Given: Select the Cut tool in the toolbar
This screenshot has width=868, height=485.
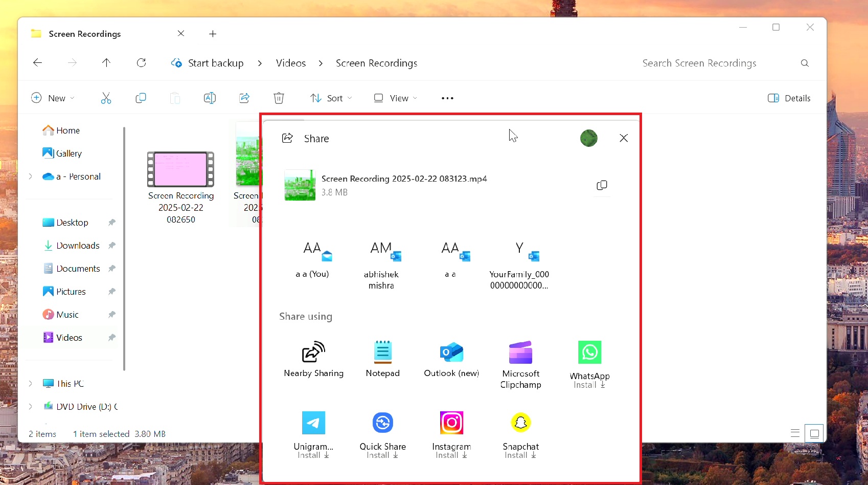Looking at the screenshot, I should pos(106,98).
